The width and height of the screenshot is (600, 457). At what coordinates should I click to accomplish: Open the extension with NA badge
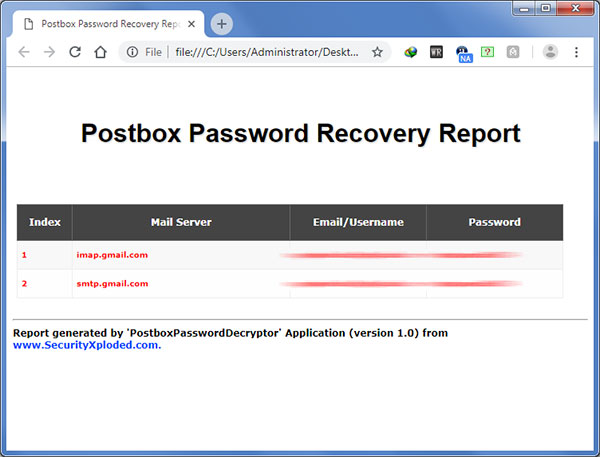(462, 53)
